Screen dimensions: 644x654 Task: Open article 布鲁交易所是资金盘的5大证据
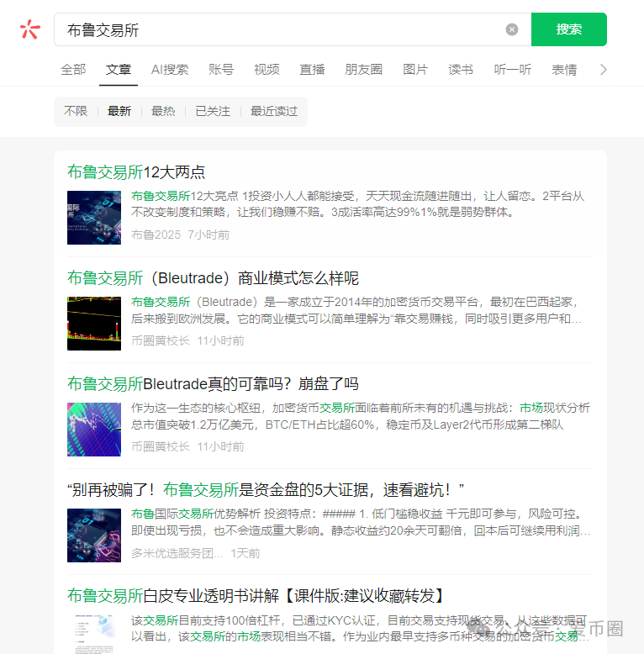pyautogui.click(x=266, y=490)
